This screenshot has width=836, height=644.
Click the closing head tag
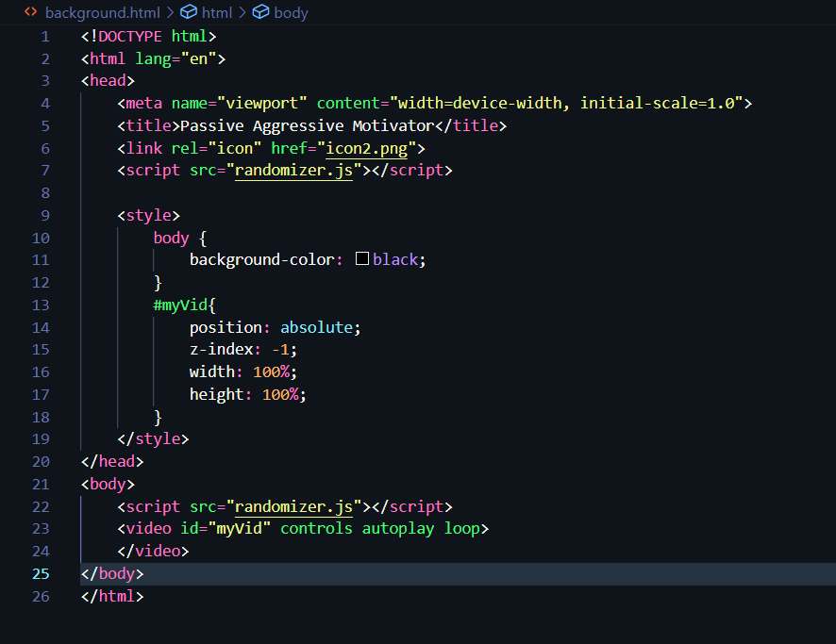pyautogui.click(x=112, y=461)
